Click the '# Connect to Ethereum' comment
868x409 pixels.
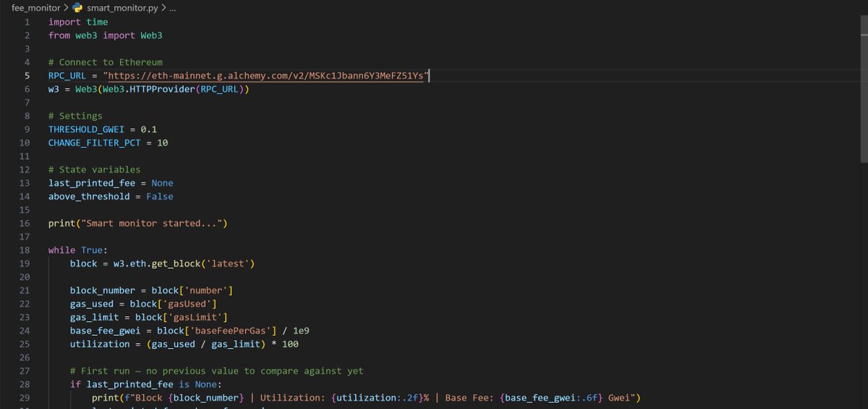point(106,62)
